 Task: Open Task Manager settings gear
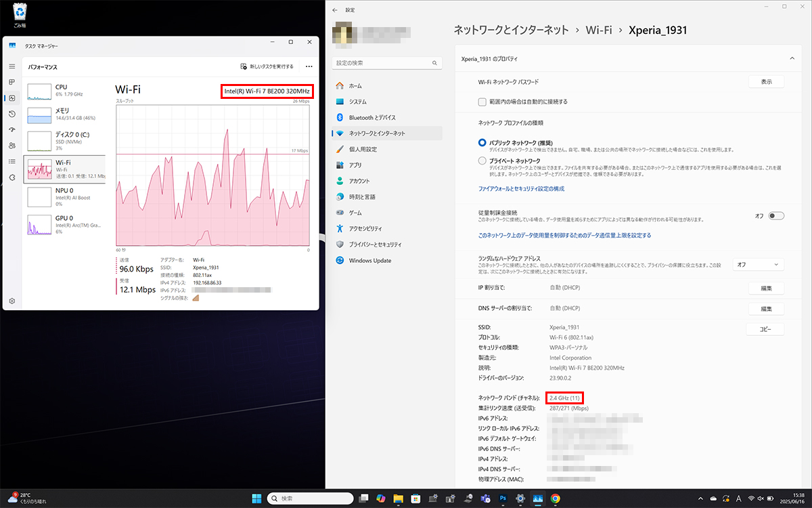coord(12,301)
